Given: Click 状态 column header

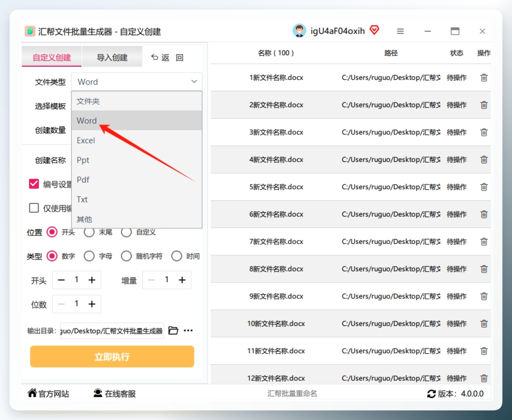Looking at the screenshot, I should [457, 53].
